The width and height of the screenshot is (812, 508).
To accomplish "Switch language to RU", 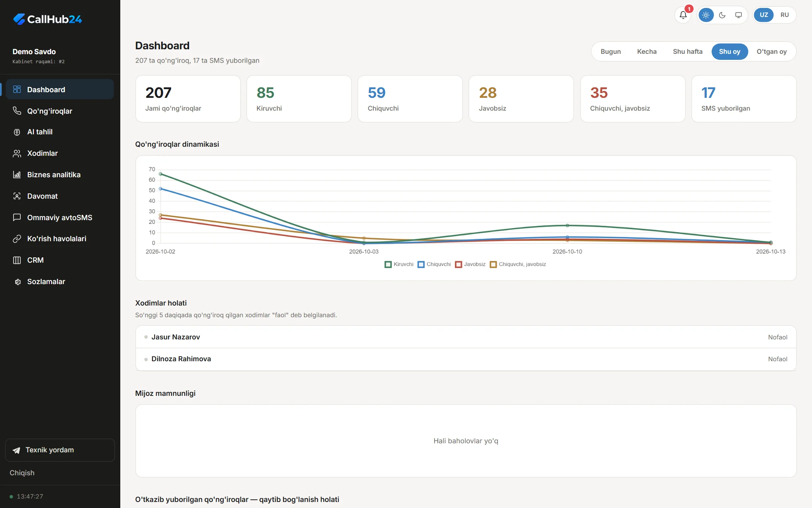I will (x=784, y=15).
